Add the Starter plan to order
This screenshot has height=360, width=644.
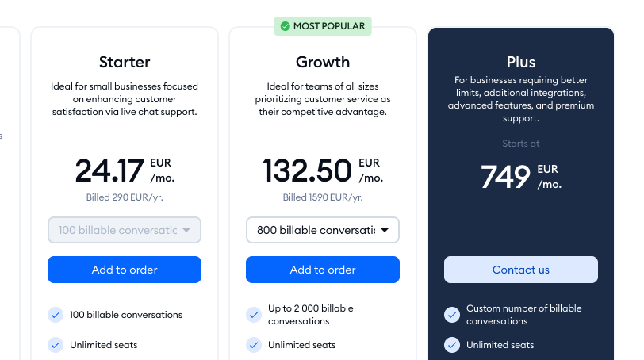tap(125, 270)
